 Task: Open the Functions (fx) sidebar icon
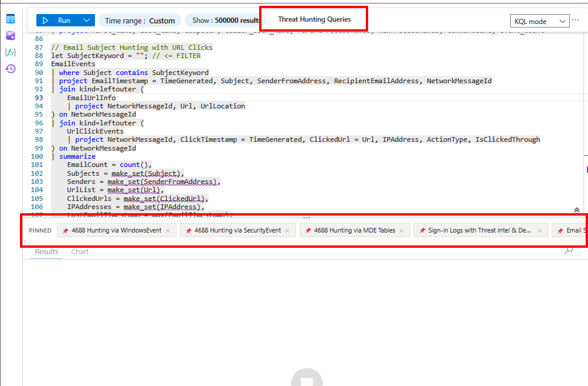(11, 52)
